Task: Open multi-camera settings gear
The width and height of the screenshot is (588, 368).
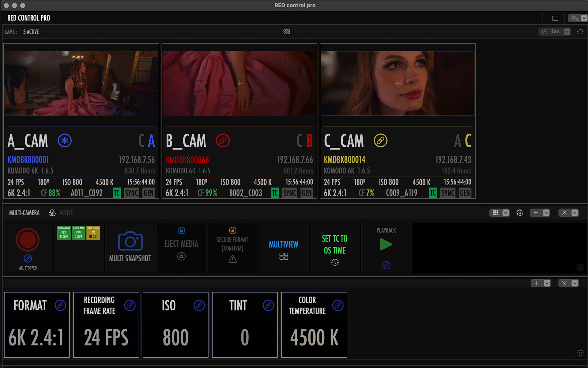Action: (x=520, y=213)
